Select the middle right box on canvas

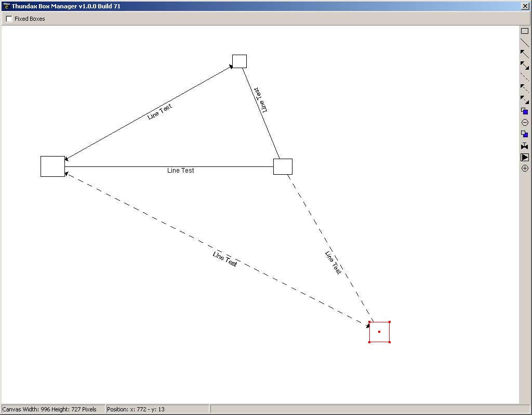tap(283, 167)
